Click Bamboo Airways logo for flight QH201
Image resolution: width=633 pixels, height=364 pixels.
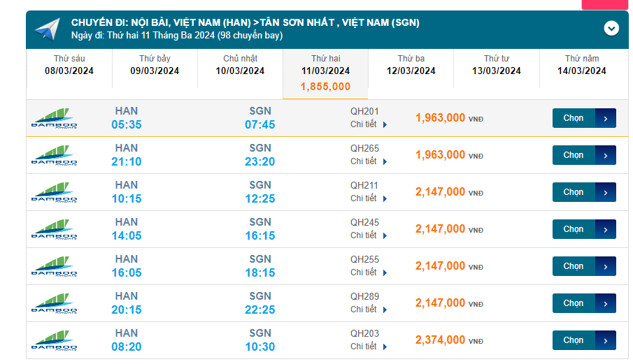(55, 118)
